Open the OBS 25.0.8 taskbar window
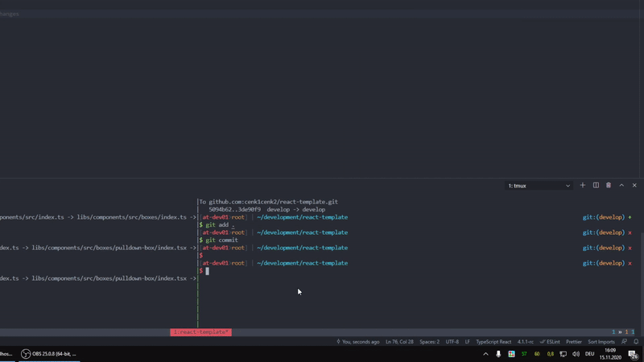The height and width of the screenshot is (362, 644). [49, 354]
